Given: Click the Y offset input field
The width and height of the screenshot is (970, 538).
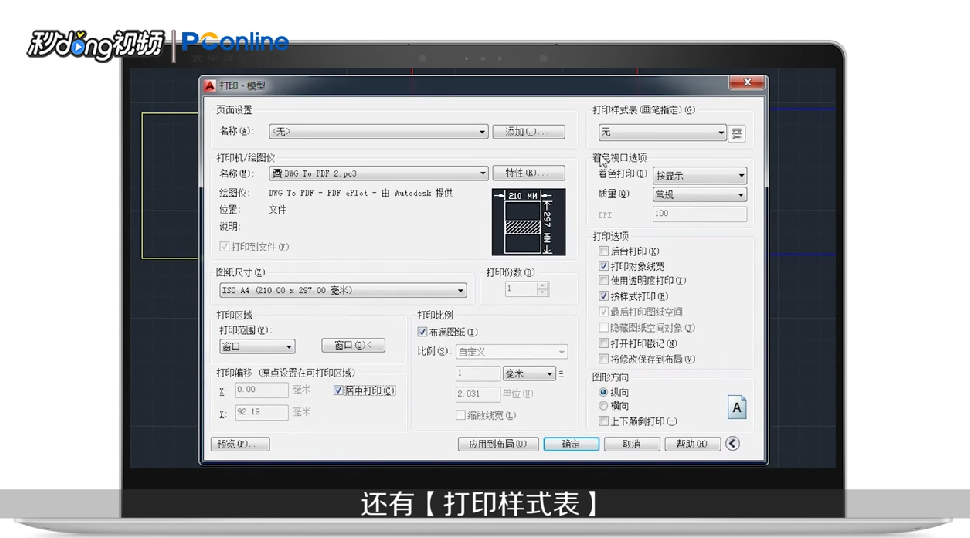Looking at the screenshot, I should [x=262, y=412].
